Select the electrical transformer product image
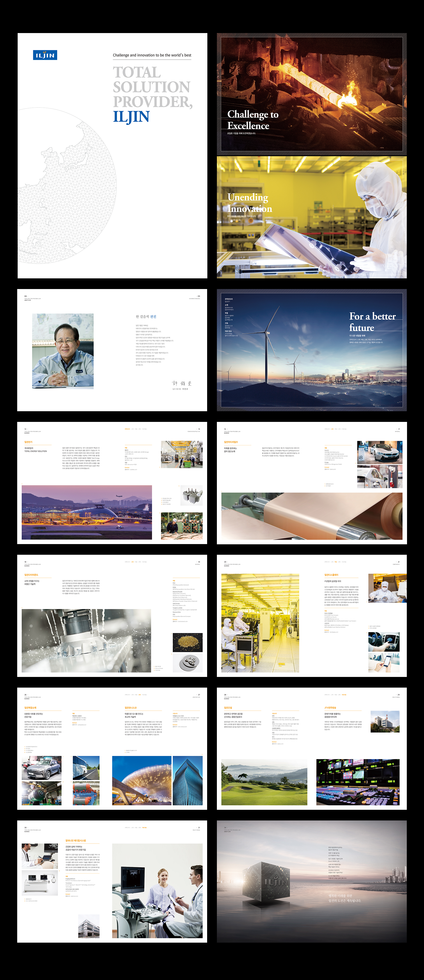The height and width of the screenshot is (980, 424). coord(192,496)
